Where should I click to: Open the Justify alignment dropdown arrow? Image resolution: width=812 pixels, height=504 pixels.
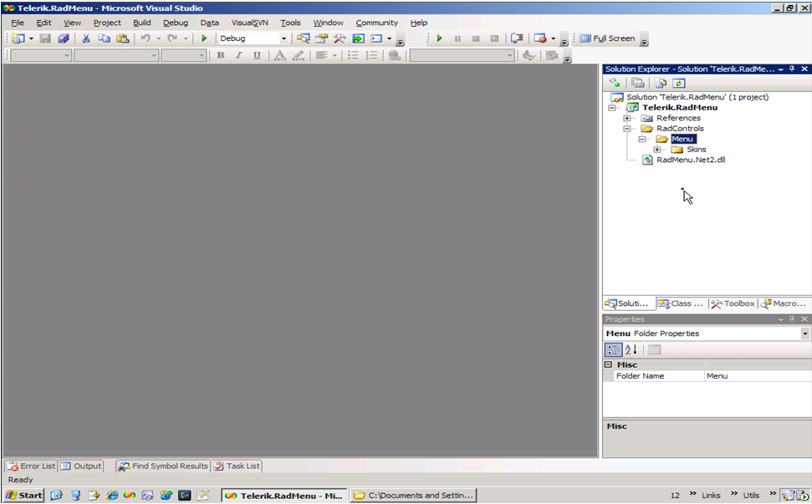(335, 55)
